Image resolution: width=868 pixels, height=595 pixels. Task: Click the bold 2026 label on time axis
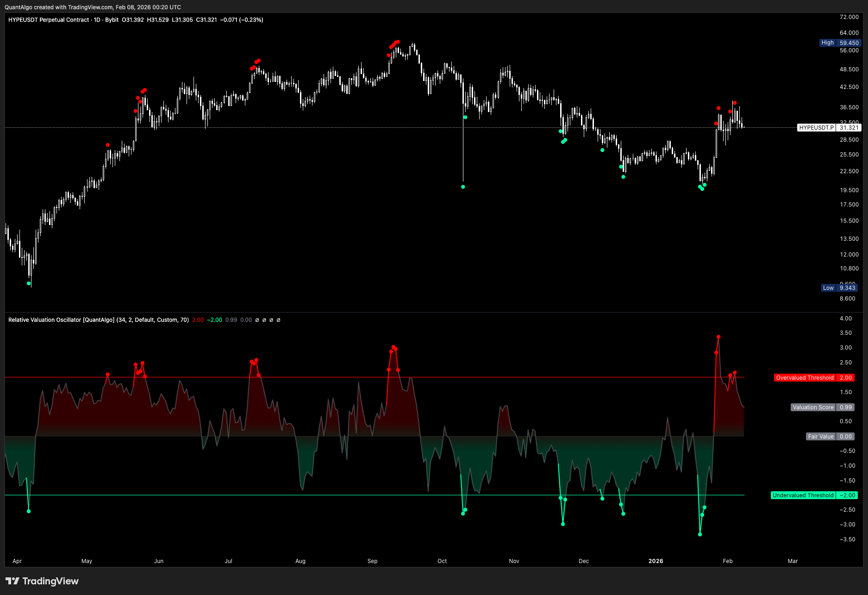coord(656,561)
